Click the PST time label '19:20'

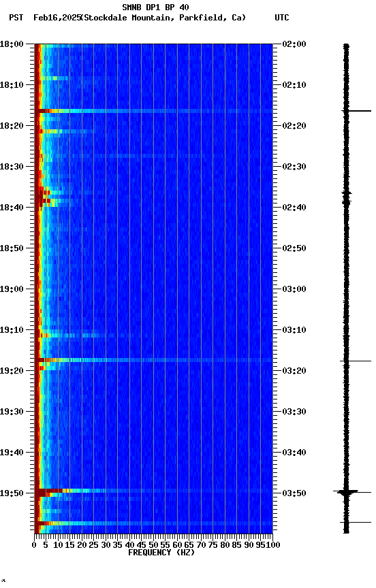[x=12, y=371]
